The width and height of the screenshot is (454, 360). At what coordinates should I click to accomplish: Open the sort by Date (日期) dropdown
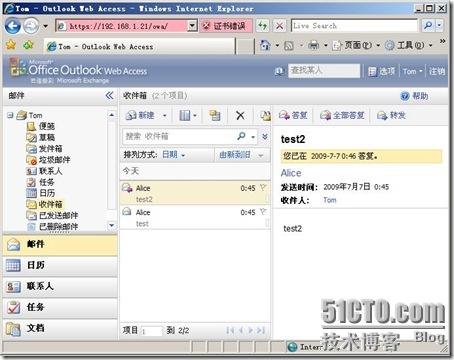coord(173,155)
